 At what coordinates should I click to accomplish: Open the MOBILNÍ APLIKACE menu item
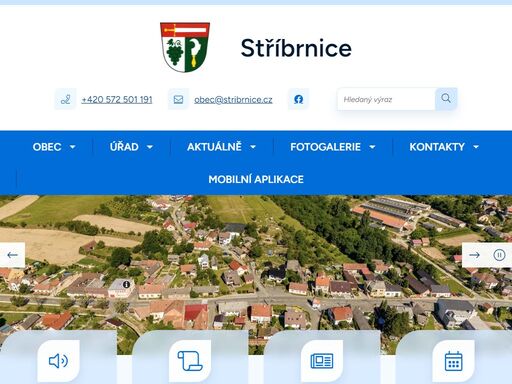pos(256,179)
